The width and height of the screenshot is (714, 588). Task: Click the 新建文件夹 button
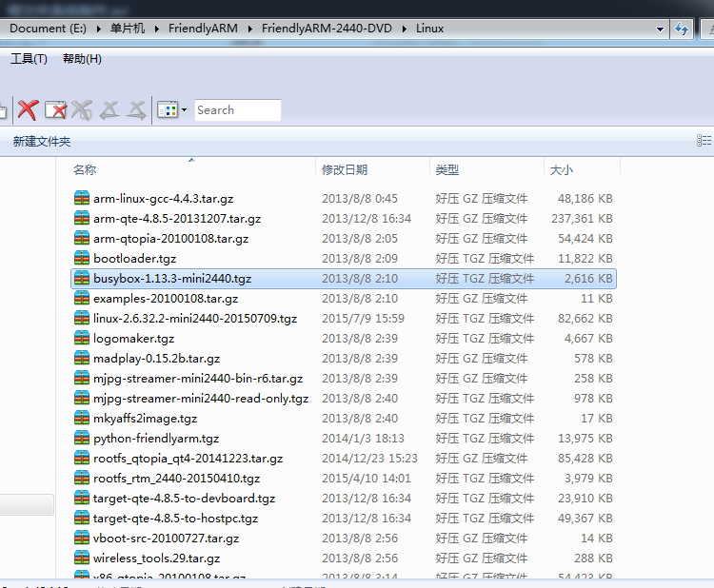pyautogui.click(x=42, y=142)
